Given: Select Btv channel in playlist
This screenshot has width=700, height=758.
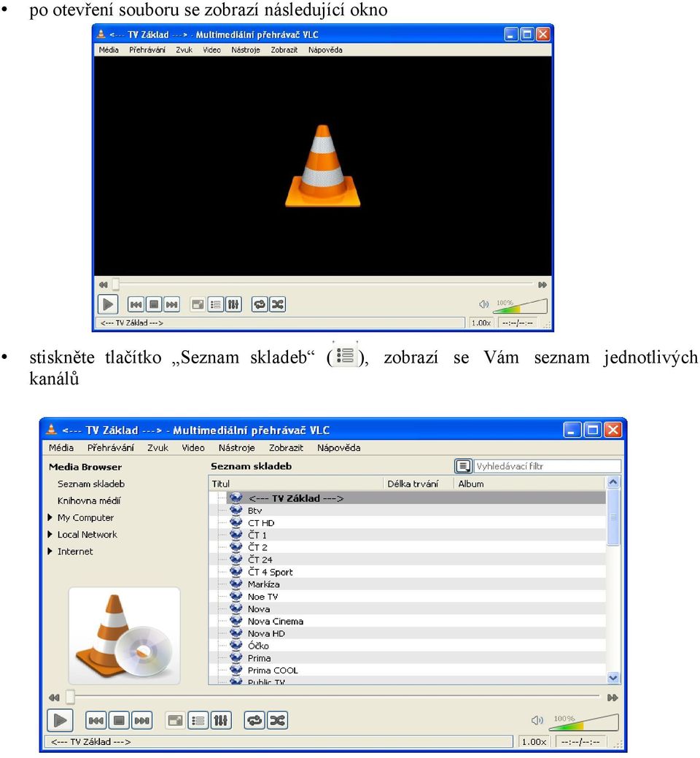Looking at the screenshot, I should pyautogui.click(x=408, y=511).
